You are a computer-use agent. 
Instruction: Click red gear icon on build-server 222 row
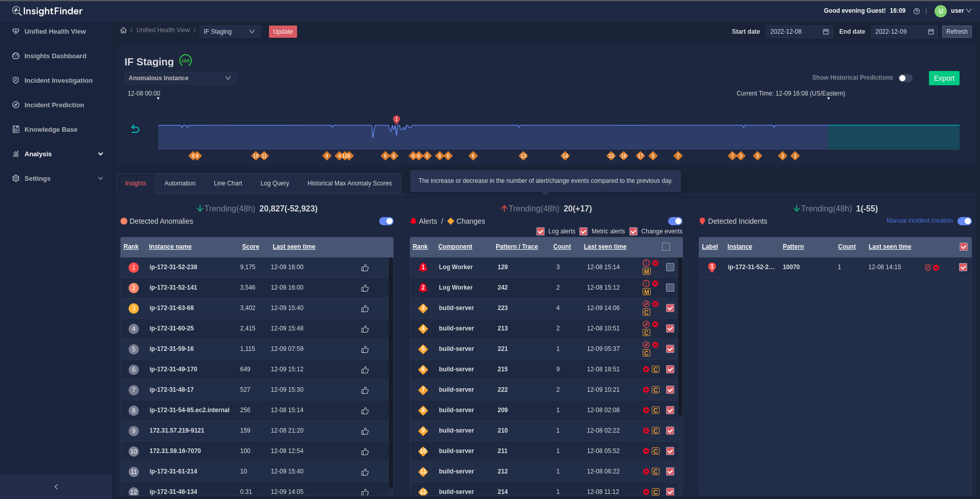(x=646, y=390)
